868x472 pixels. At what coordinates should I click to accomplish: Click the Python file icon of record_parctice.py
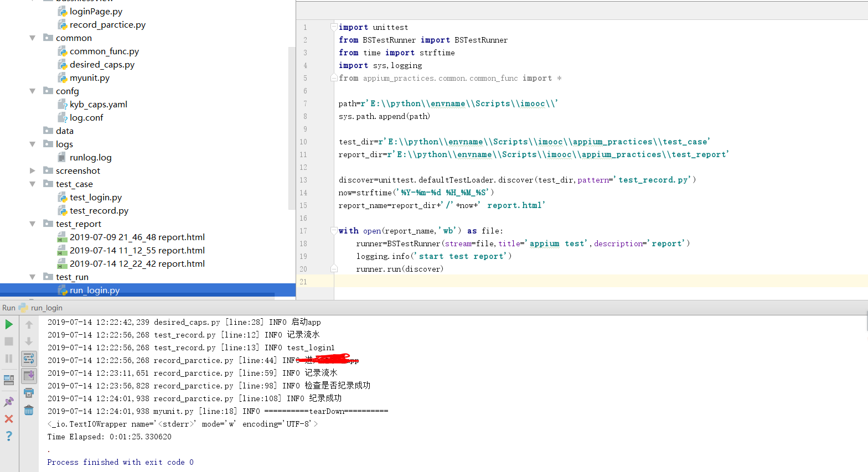pyautogui.click(x=63, y=25)
